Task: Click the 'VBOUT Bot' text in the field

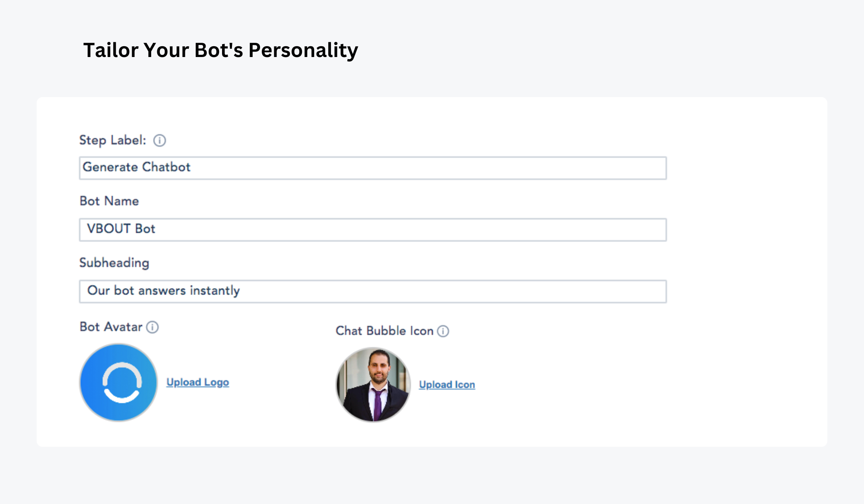Action: click(121, 228)
